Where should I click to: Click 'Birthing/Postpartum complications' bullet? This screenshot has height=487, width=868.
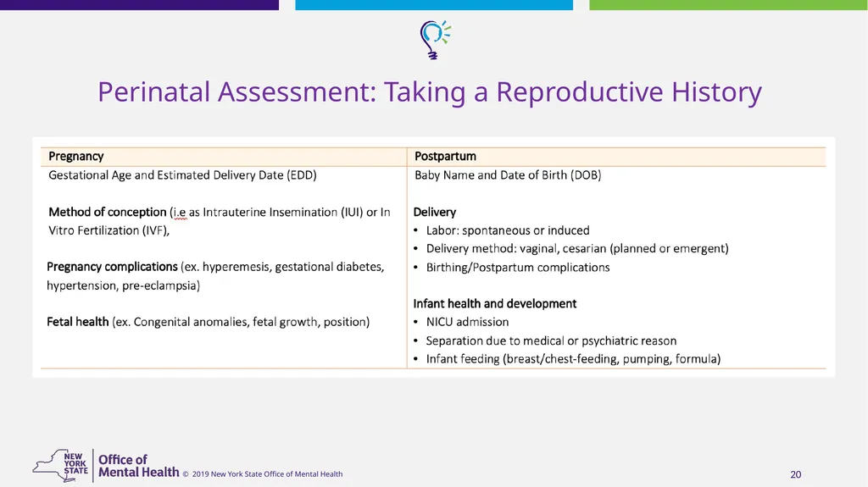pyautogui.click(x=518, y=268)
